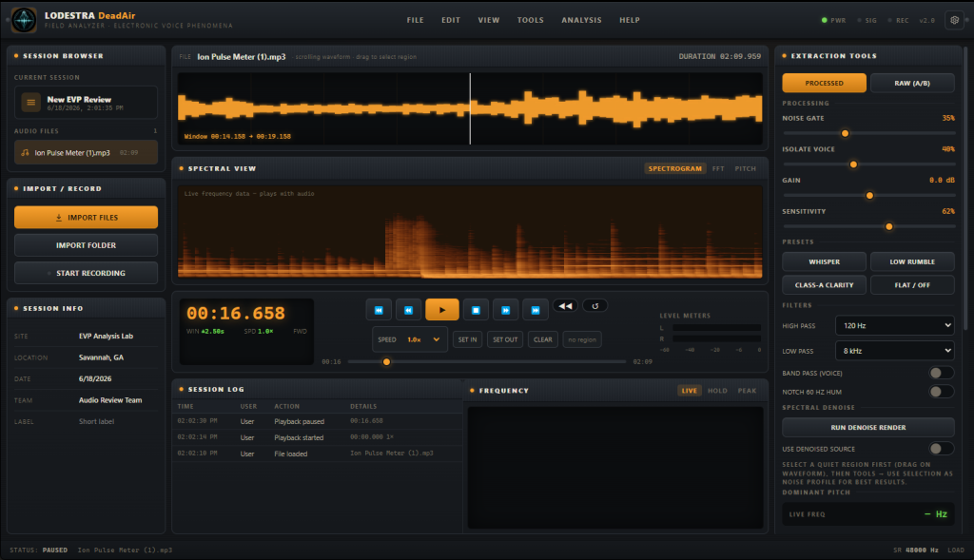Click the download icon on Import Files
This screenshot has width=974, height=560.
tap(59, 218)
